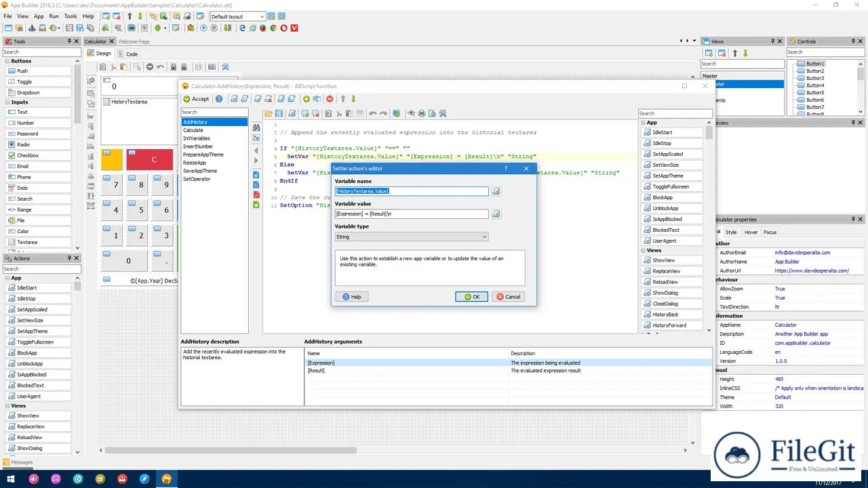The image size is (868, 488).
Task: Click the open folder icon in script toolbar
Action: 269,113
